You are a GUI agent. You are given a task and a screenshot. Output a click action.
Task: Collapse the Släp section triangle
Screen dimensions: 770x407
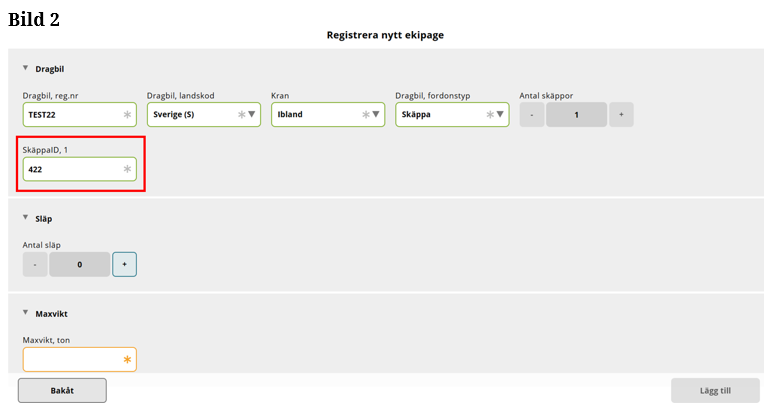26,217
